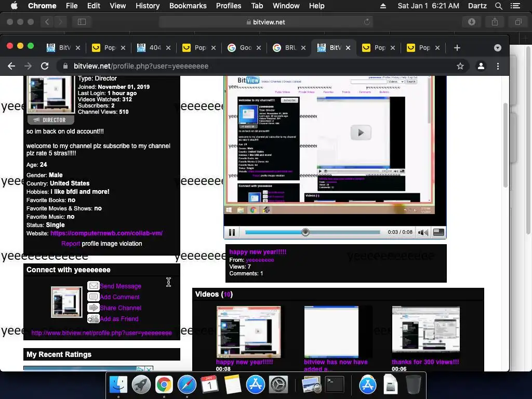Go back with Chrome's back arrow
This screenshot has width=532, height=399.
[x=11, y=66]
